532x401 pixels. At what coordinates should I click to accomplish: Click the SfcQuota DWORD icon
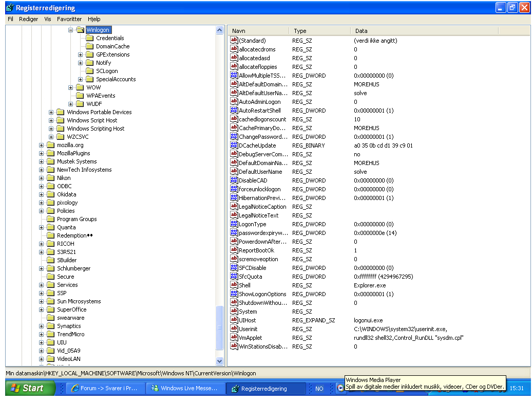tap(234, 277)
